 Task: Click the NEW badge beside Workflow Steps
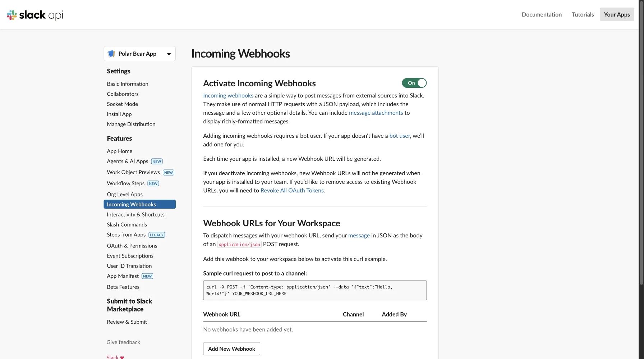153,183
